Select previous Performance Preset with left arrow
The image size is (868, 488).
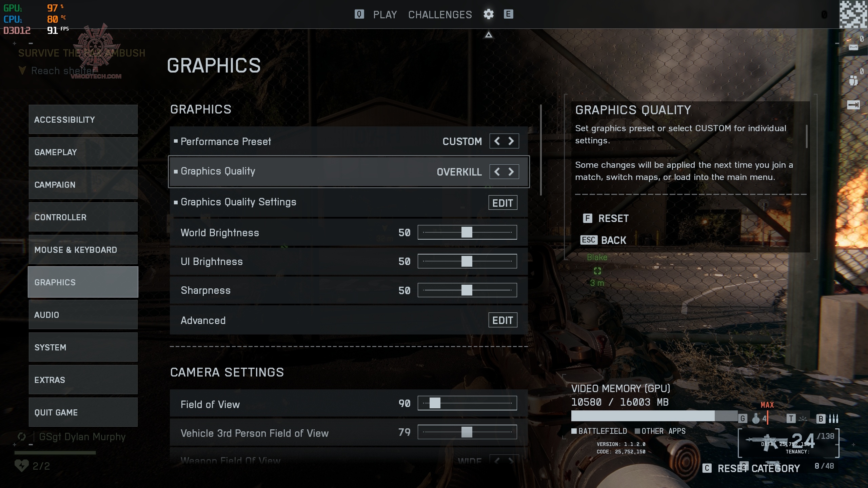click(497, 141)
